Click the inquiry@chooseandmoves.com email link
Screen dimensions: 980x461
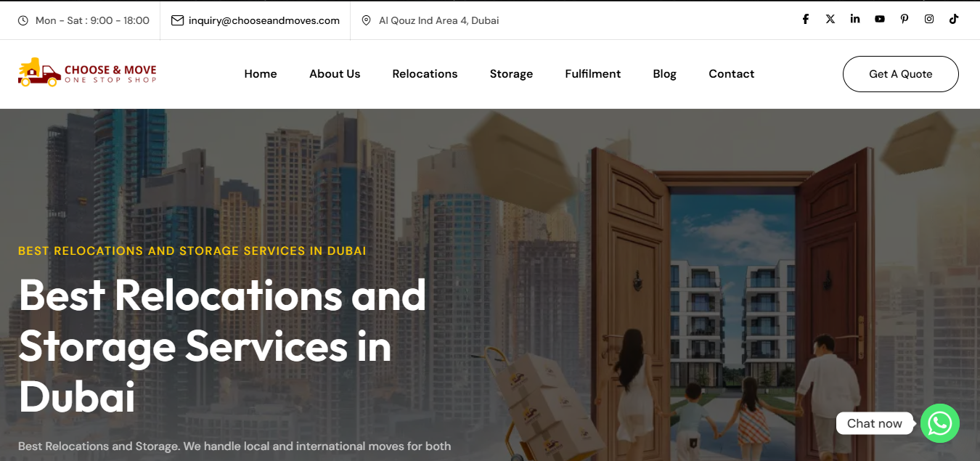coord(264,20)
